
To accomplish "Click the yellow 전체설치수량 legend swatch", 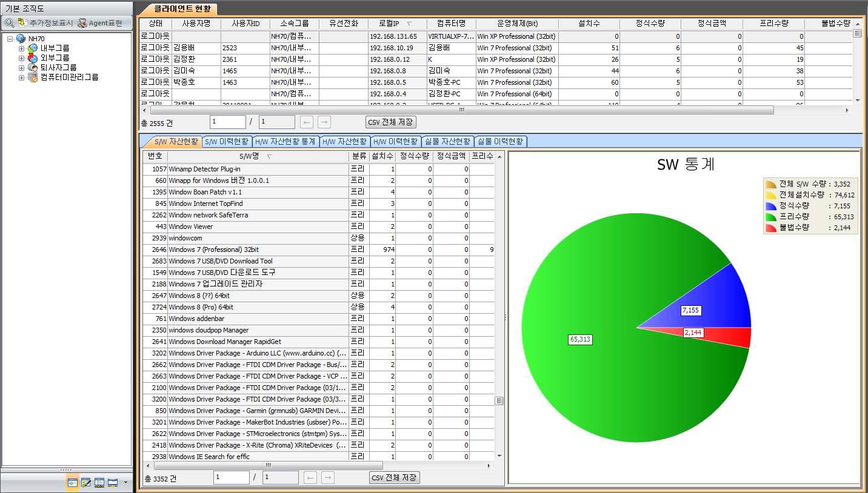I will point(771,195).
